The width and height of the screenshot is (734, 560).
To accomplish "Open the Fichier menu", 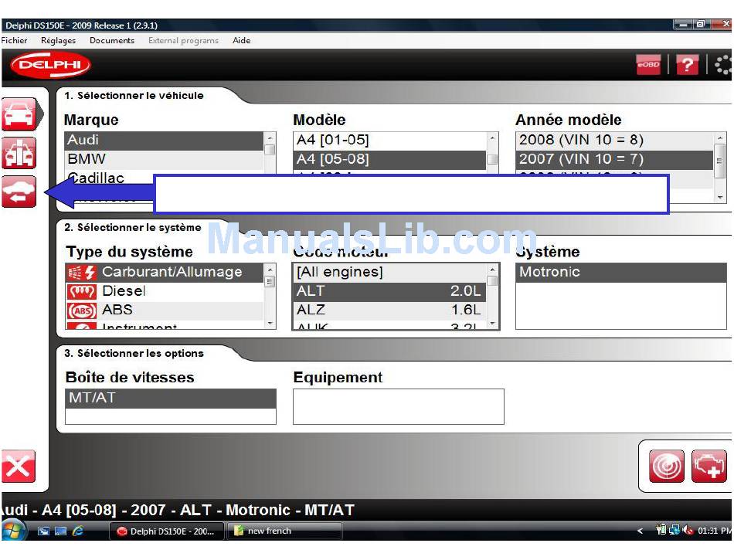I will pos(14,41).
